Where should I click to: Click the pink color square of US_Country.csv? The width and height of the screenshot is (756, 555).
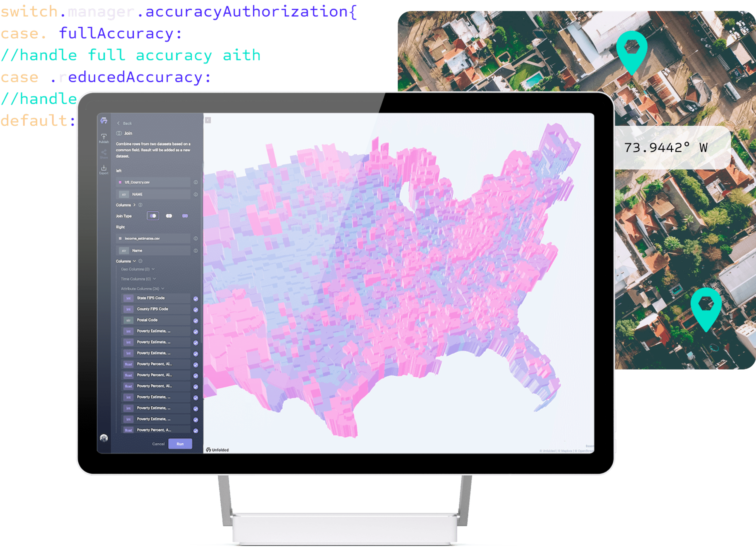pyautogui.click(x=120, y=182)
